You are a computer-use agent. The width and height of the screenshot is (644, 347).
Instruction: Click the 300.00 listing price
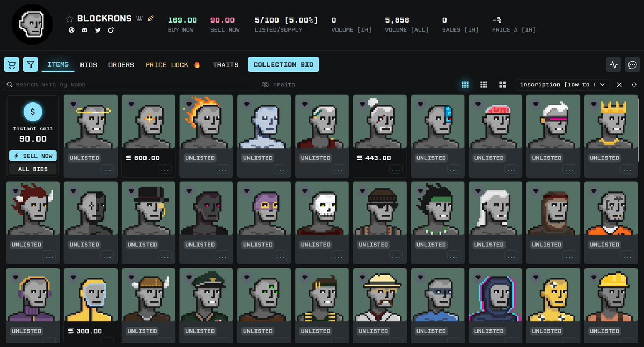pyautogui.click(x=85, y=331)
